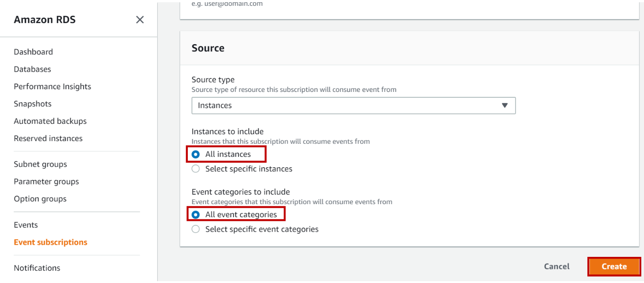Image resolution: width=644 pixels, height=283 pixels.
Task: Select the All instances radio button
Action: click(x=196, y=154)
